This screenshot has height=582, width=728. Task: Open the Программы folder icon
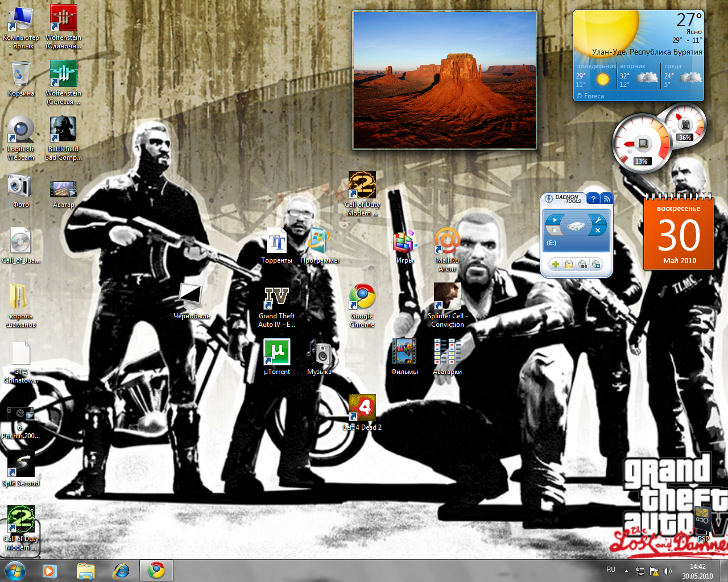coord(320,246)
